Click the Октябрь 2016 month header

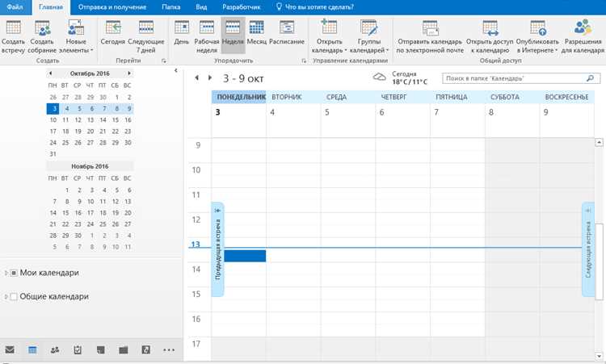tap(90, 73)
